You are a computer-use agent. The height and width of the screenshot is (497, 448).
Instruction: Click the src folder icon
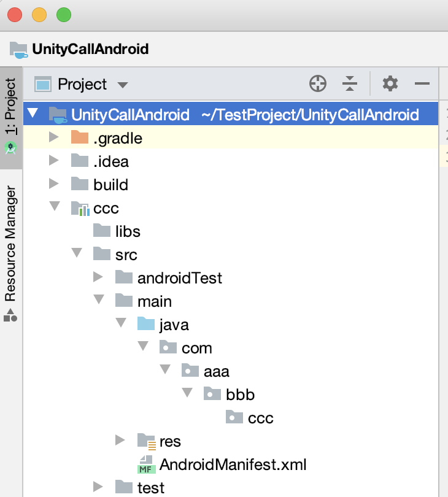pos(102,253)
